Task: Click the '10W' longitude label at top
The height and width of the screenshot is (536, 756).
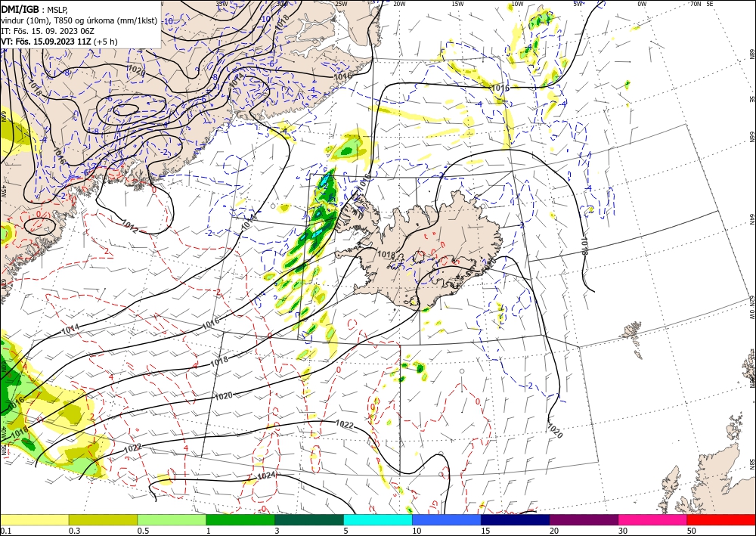Action: 517,4
